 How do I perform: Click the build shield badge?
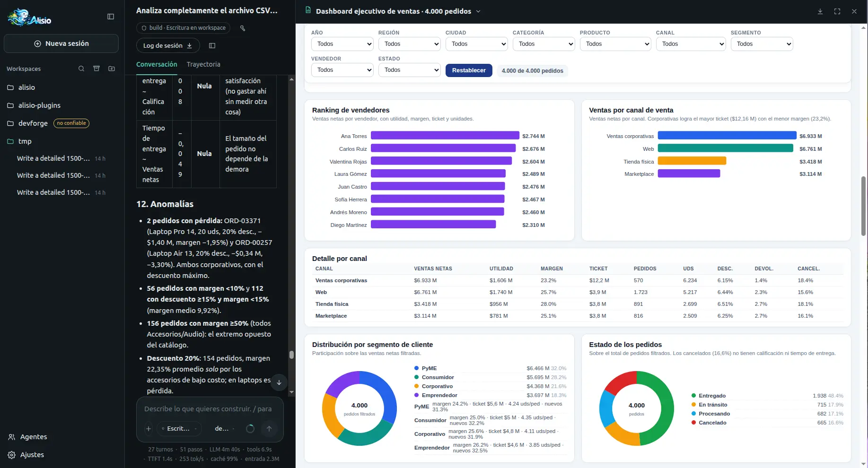[184, 28]
